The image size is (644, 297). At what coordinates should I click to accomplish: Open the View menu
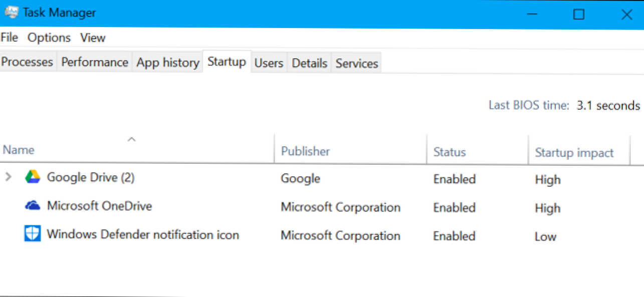tap(93, 38)
